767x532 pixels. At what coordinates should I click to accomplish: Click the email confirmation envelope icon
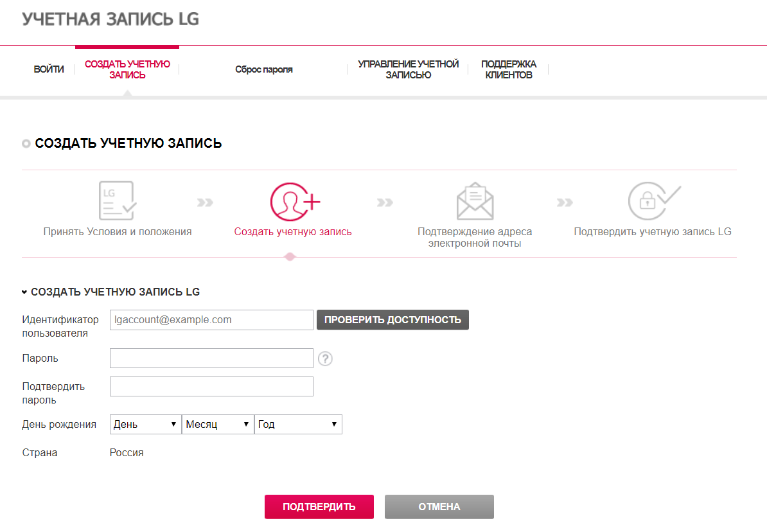[475, 201]
